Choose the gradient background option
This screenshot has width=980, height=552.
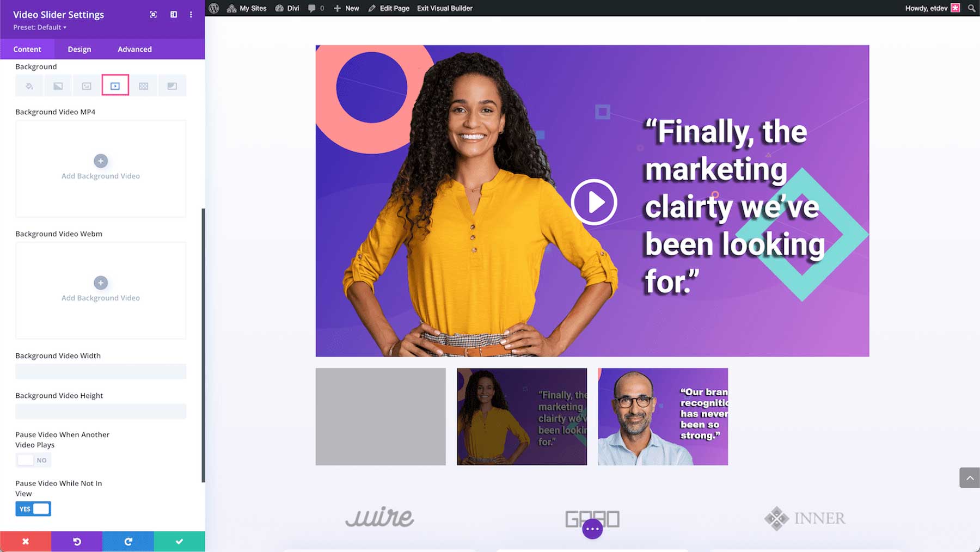[58, 85]
